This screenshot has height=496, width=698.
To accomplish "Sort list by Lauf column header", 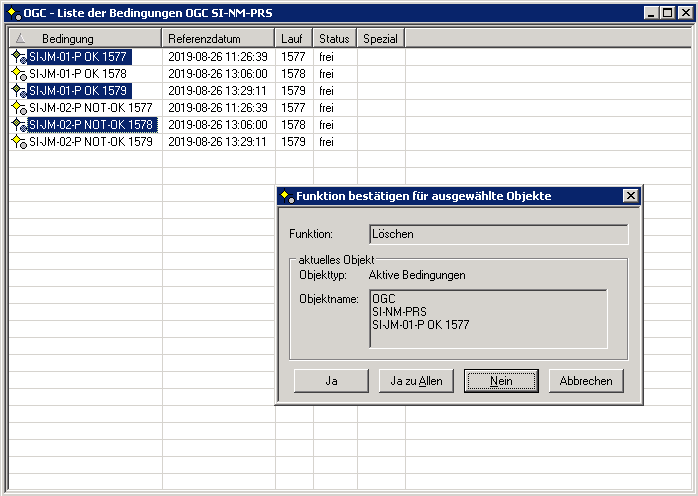I will [x=292, y=38].
